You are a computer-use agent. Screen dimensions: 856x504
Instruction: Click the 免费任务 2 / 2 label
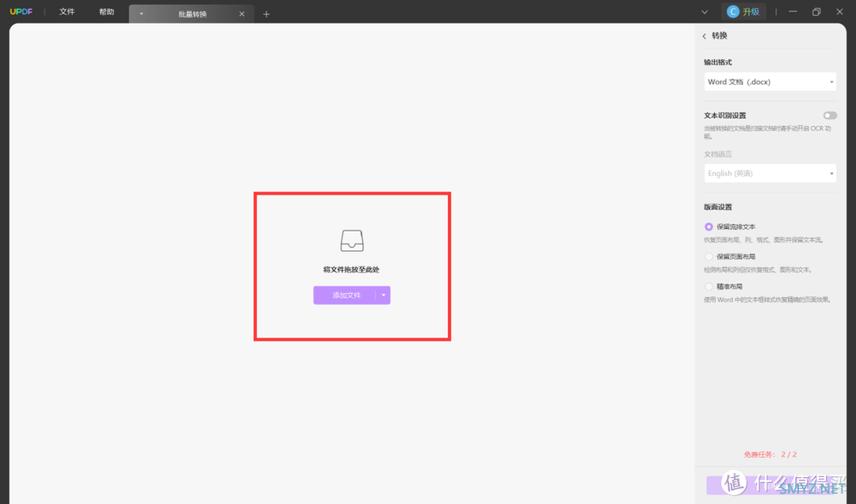tap(770, 454)
